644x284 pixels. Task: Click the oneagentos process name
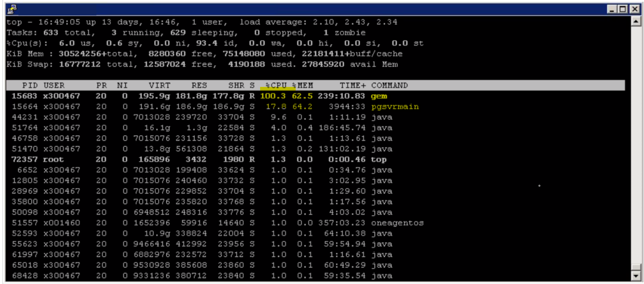397,223
